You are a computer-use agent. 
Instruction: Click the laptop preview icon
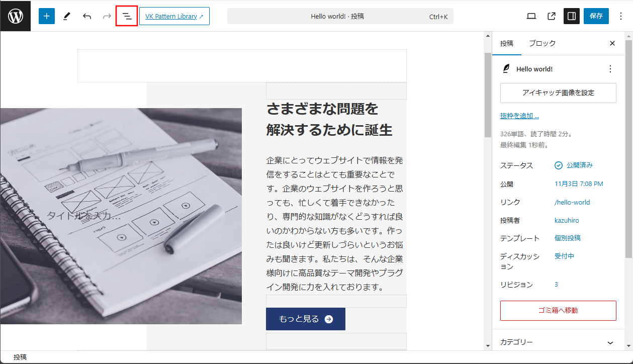(x=531, y=16)
